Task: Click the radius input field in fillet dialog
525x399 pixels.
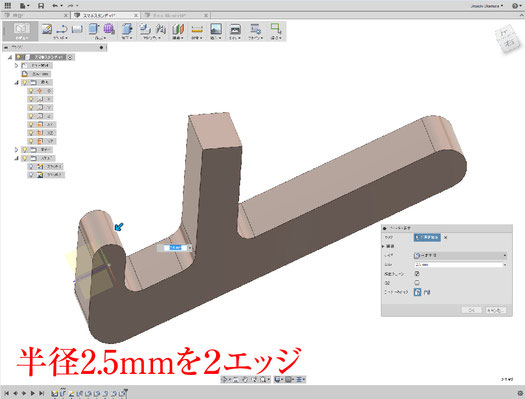Action: pyautogui.click(x=460, y=265)
